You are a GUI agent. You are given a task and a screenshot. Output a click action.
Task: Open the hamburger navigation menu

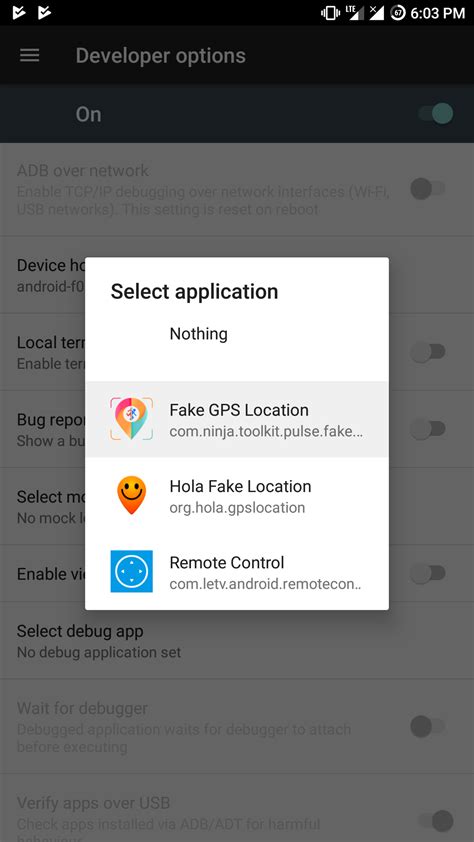tap(30, 55)
